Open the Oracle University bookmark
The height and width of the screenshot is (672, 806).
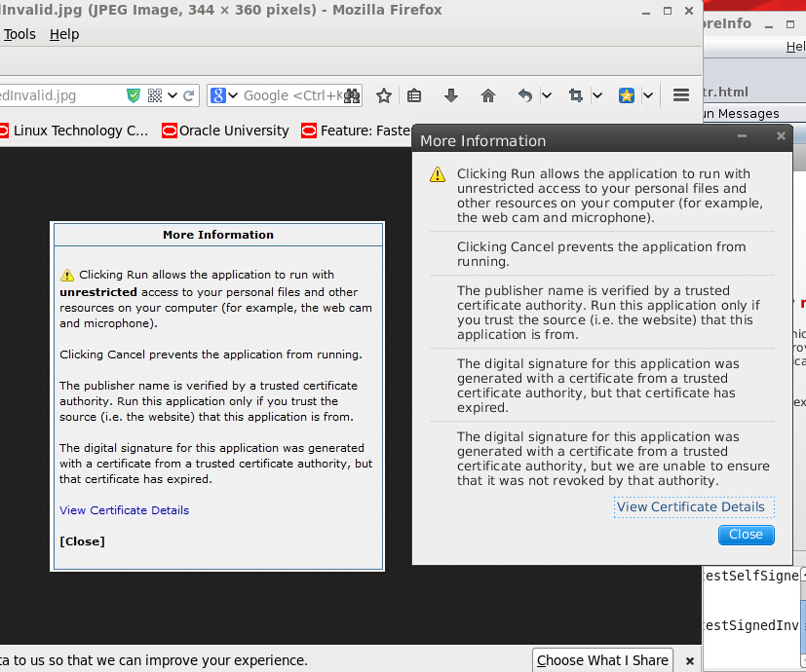(225, 131)
